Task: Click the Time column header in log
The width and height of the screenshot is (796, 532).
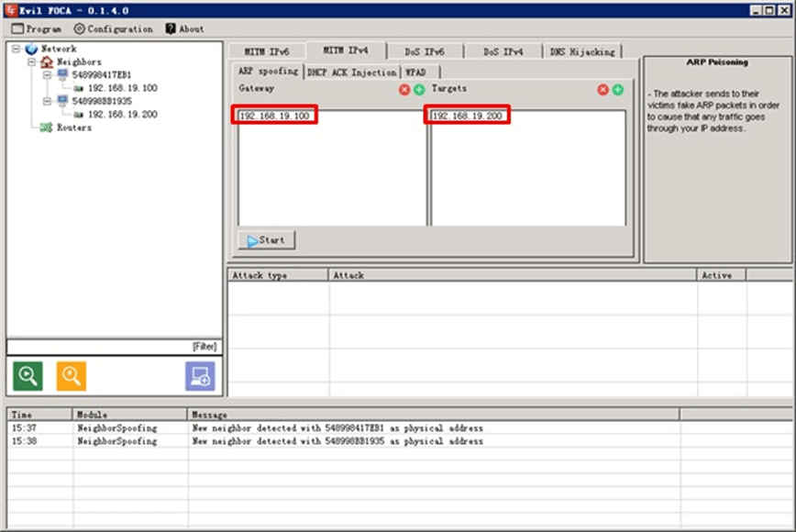Action: point(40,415)
